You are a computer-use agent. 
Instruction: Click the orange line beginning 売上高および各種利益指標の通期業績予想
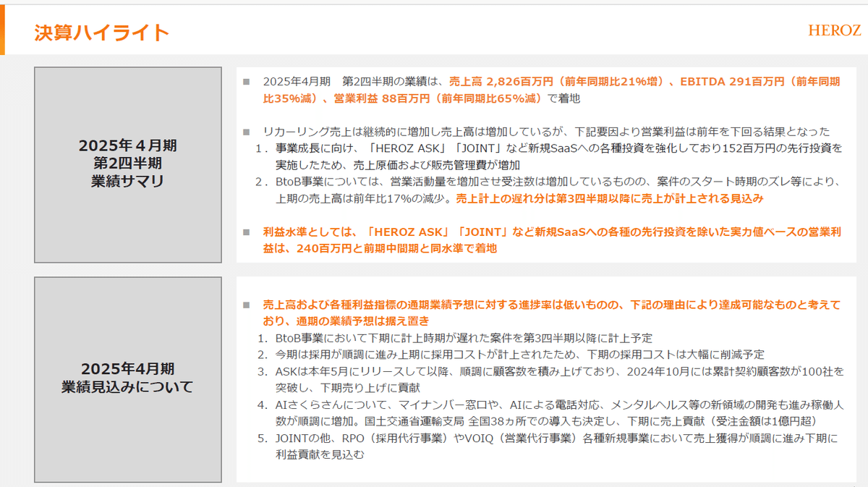click(551, 305)
